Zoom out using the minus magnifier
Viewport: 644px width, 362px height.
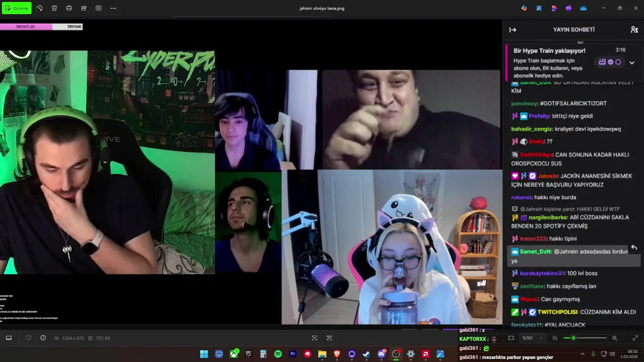(x=555, y=338)
